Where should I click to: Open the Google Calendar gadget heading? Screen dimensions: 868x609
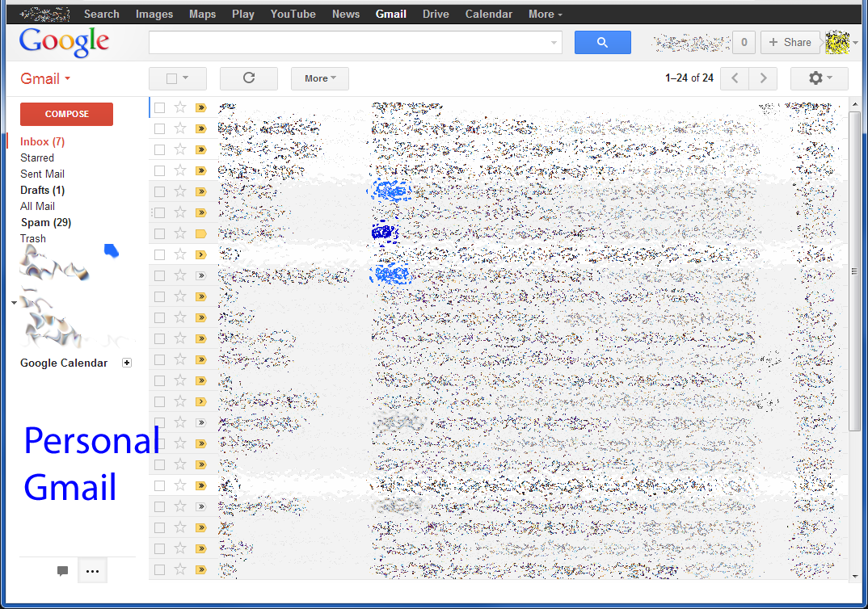pos(64,363)
